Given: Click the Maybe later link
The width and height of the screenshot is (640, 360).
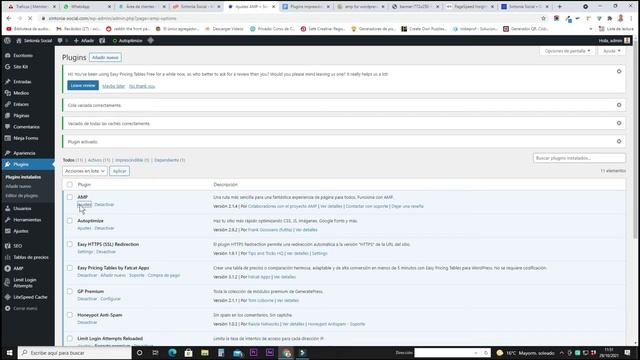Looking at the screenshot, I should 113,87.
